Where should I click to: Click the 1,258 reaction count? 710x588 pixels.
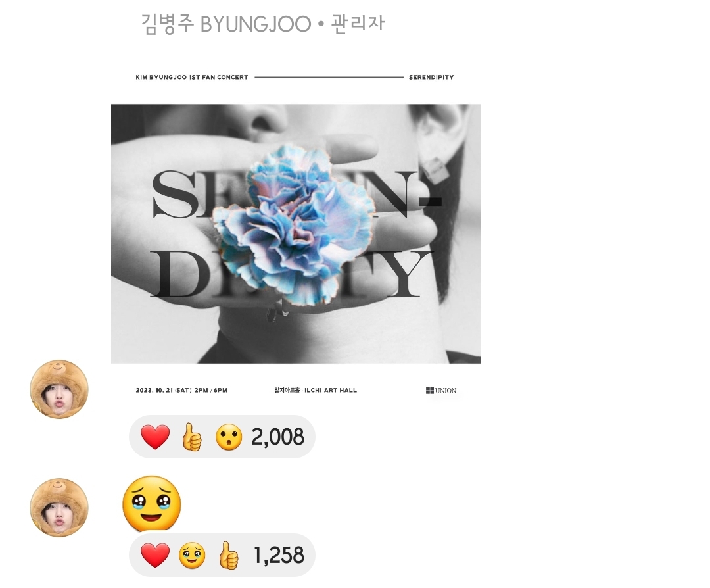[279, 555]
